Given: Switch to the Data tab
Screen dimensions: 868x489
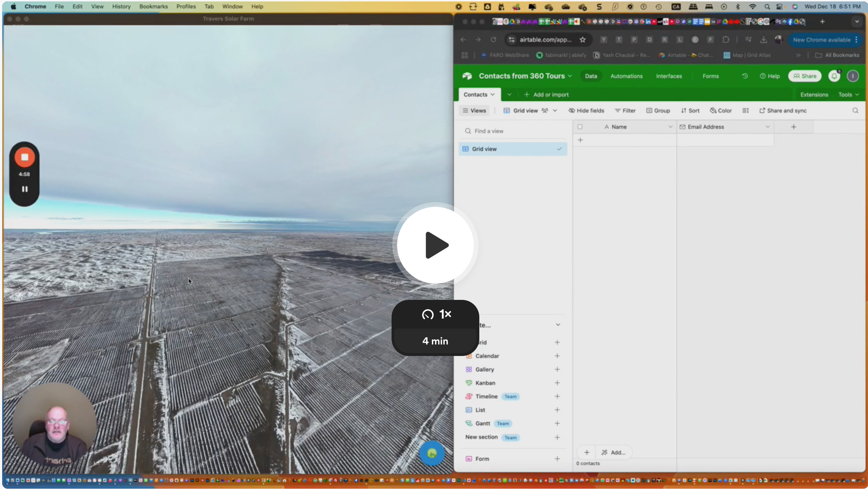Looking at the screenshot, I should [591, 76].
